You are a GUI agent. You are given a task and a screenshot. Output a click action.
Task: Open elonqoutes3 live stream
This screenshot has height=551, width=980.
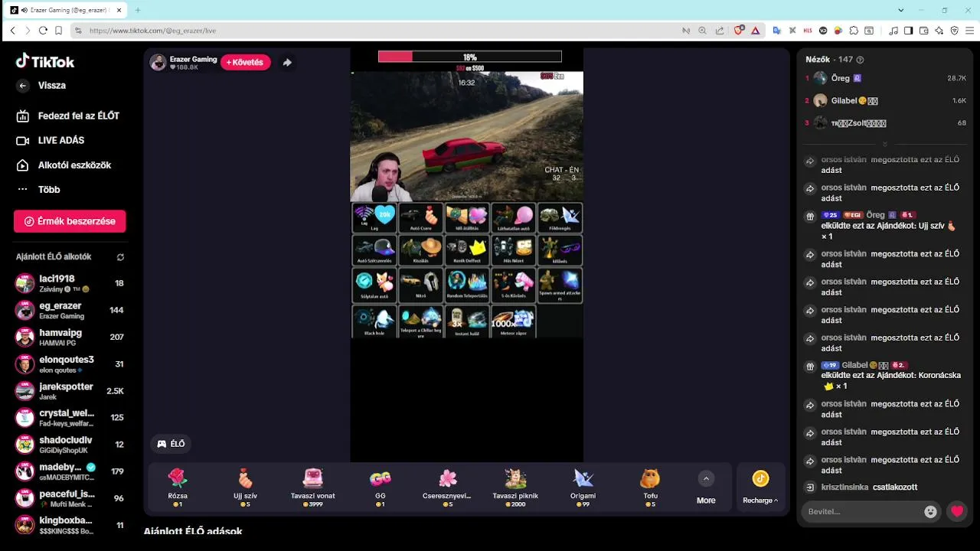(x=70, y=364)
